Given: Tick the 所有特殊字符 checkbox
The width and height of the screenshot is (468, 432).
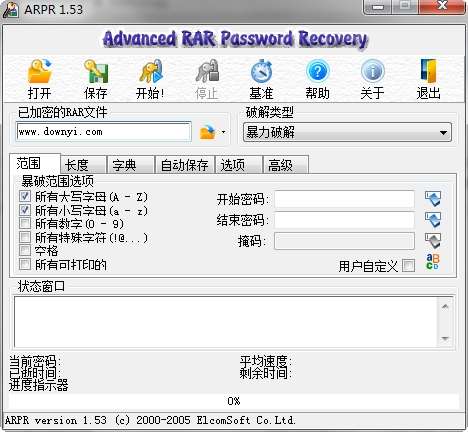Looking at the screenshot, I should [x=25, y=237].
